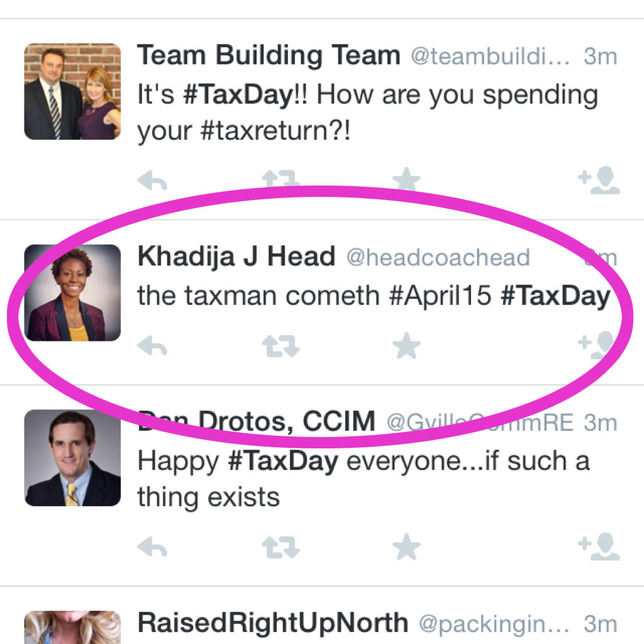Open #TaxDay hashtag in Team Building tweet
Image resolution: width=644 pixels, height=644 pixels.
(x=238, y=94)
